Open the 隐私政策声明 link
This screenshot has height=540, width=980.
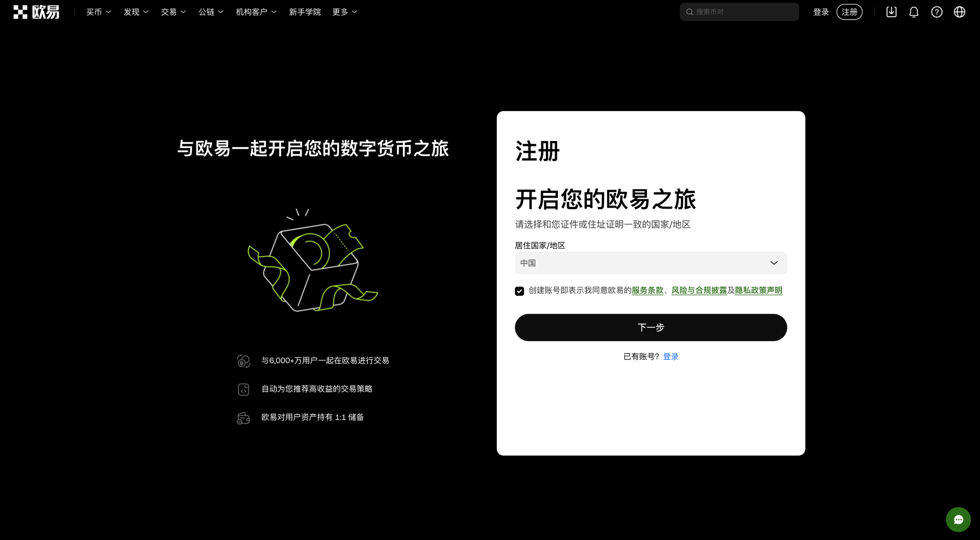759,290
